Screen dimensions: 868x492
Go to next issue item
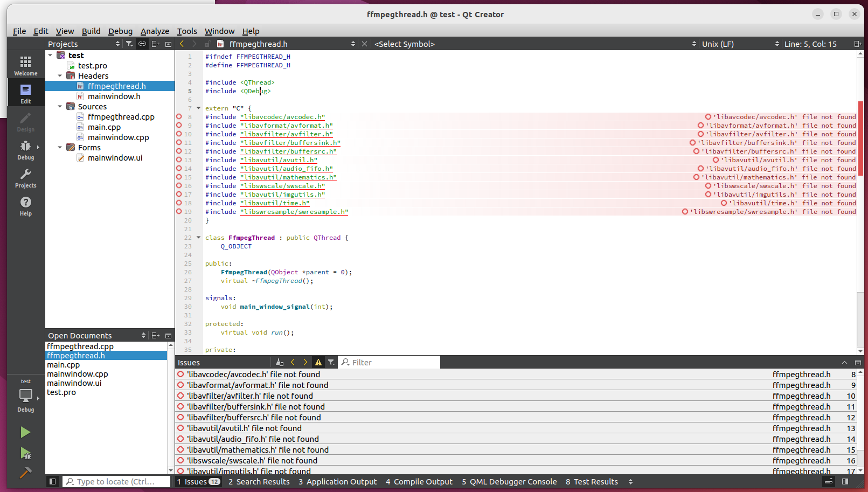point(305,362)
